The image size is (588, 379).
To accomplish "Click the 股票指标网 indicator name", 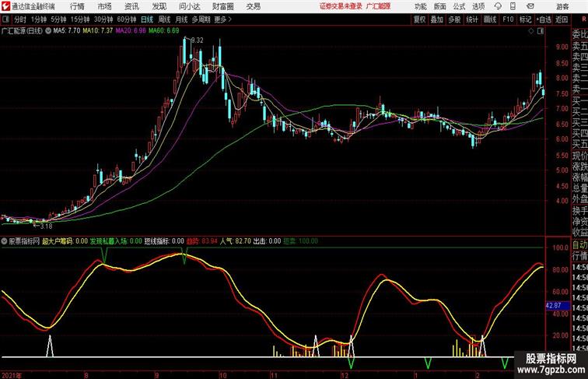I will click(24, 241).
